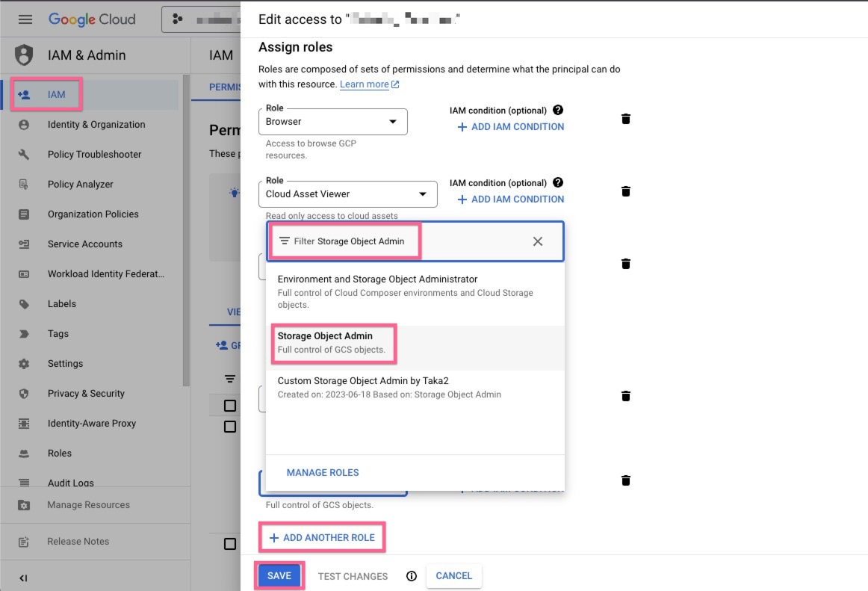Open Roles in the sidebar

pyautogui.click(x=59, y=454)
